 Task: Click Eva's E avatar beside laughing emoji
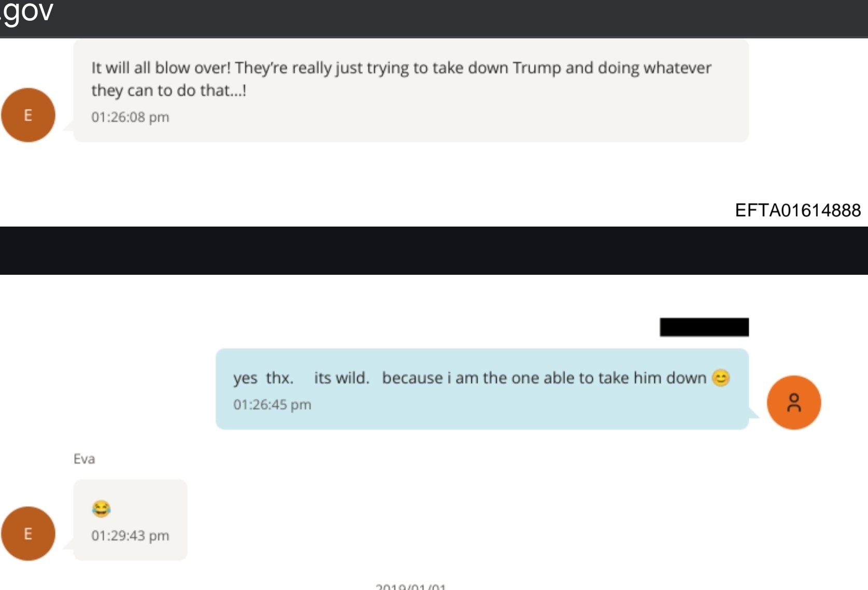pos(28,533)
